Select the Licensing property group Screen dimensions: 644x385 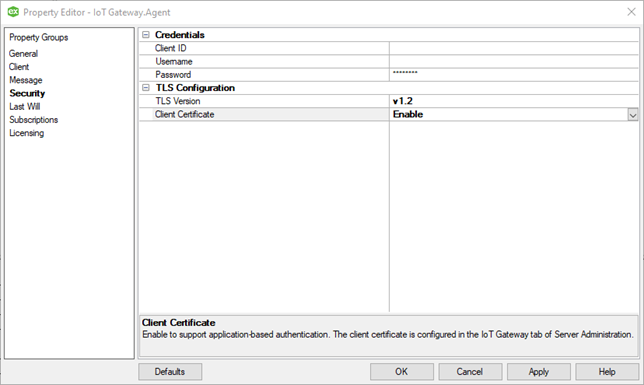click(x=26, y=133)
